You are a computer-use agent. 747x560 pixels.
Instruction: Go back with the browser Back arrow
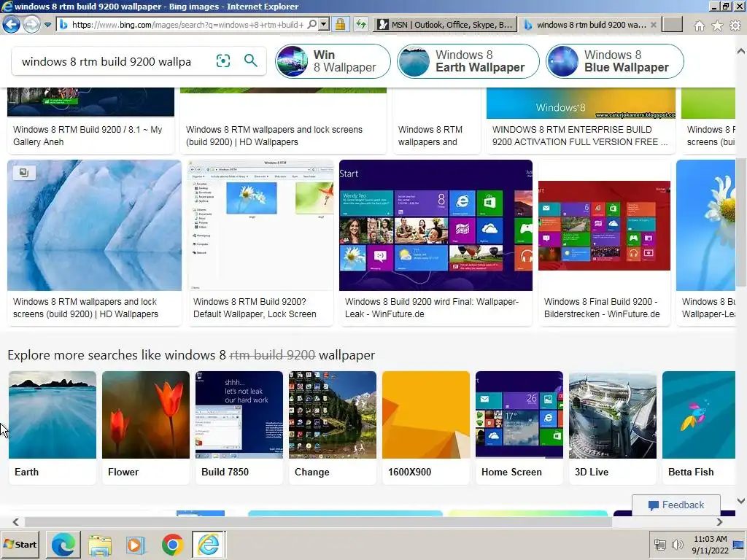pyautogui.click(x=11, y=24)
